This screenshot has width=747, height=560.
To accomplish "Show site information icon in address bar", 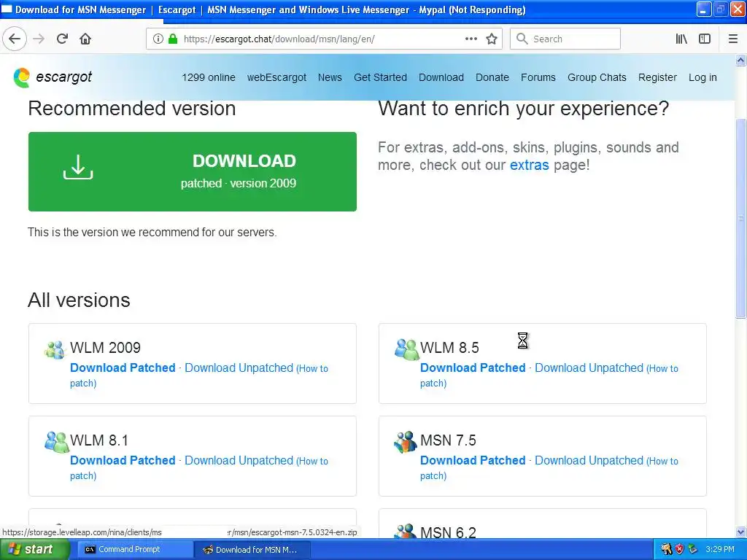I will point(158,39).
